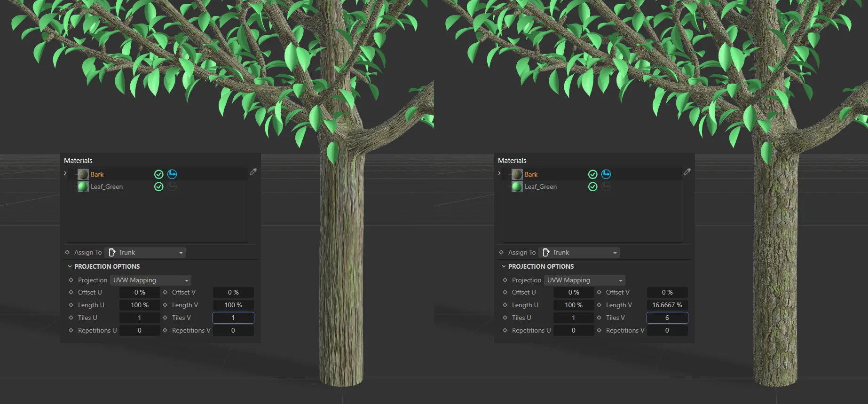This screenshot has height=404, width=868.
Task: Click the dimmed projection icon beside Leaf_Green, left panel
Action: coord(172,186)
